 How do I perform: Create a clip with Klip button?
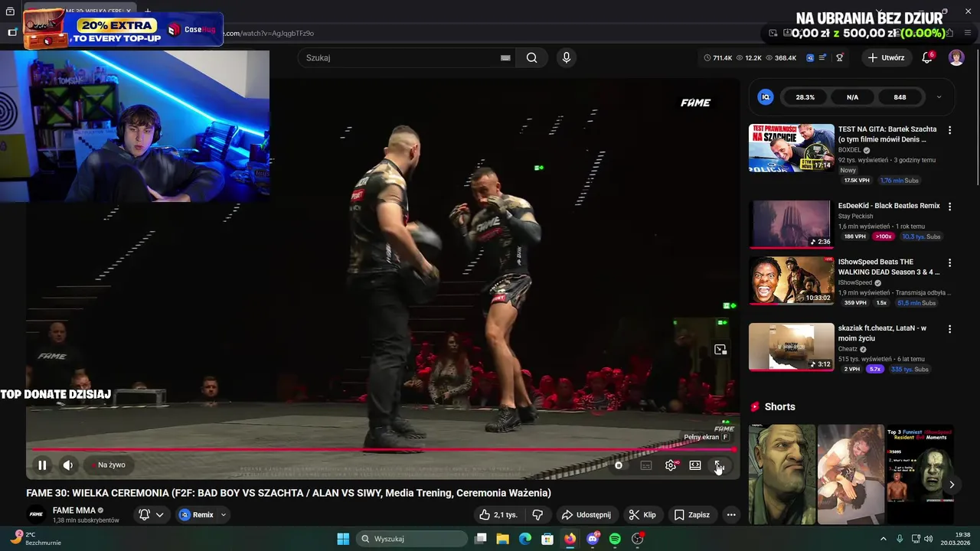tap(642, 515)
